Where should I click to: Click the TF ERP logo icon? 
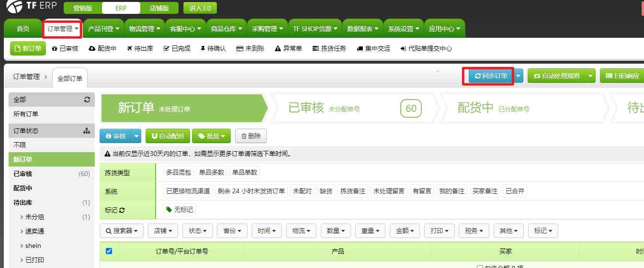point(15,7)
